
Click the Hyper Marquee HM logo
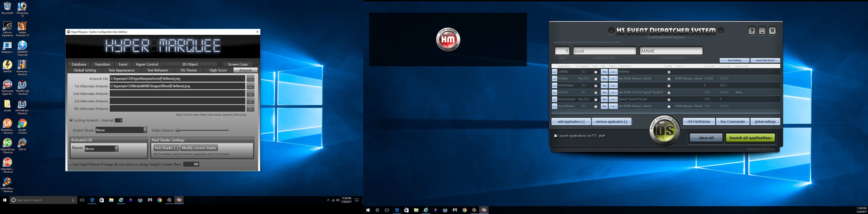(x=448, y=40)
